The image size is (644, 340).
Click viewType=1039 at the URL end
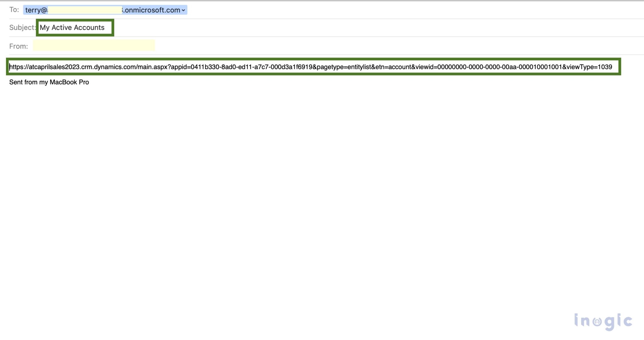589,67
